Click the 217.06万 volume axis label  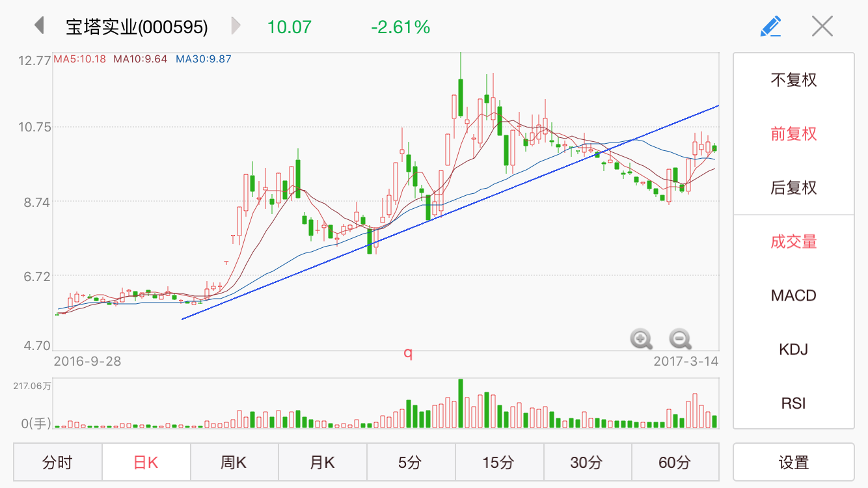click(33, 386)
